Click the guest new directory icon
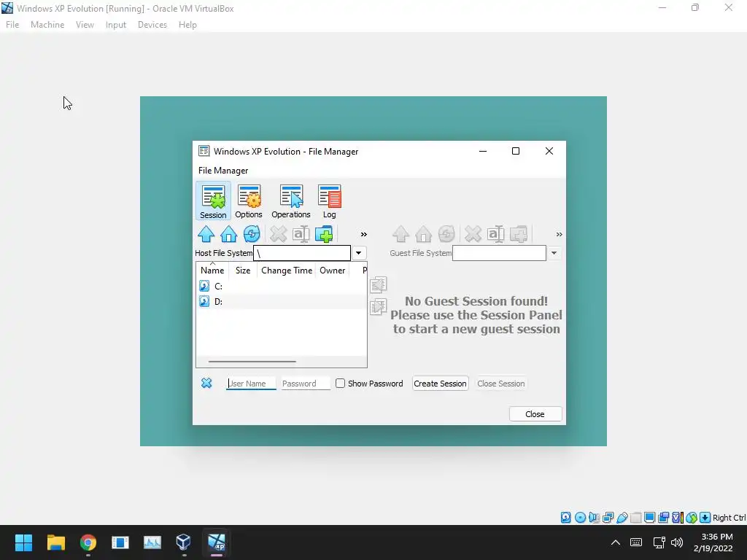Screen dimensions: 747x560 click(x=519, y=234)
